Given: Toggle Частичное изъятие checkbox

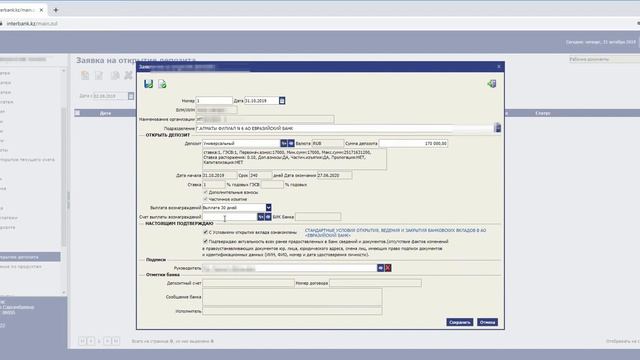Looking at the screenshot, I should point(206,199).
